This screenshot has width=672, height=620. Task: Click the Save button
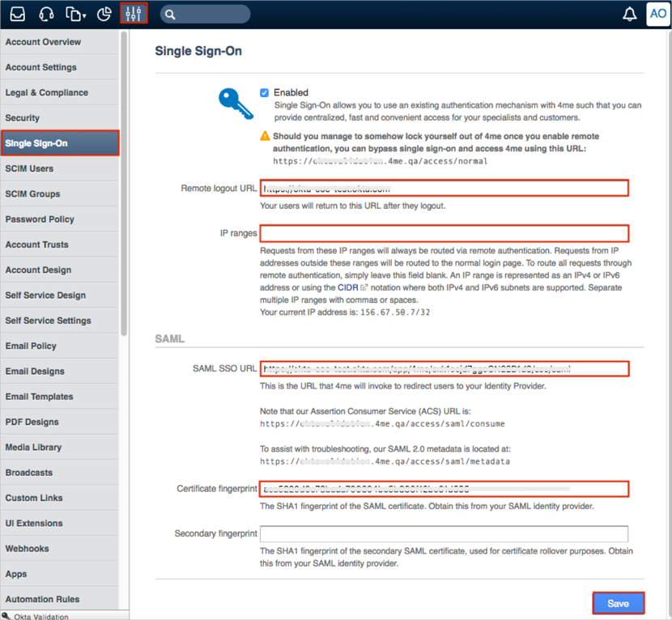coord(618,603)
